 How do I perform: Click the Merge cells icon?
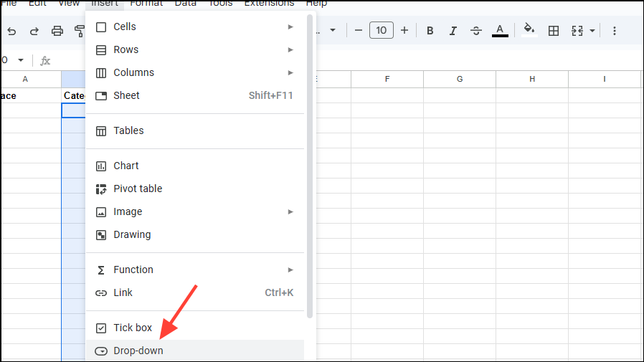(x=577, y=31)
